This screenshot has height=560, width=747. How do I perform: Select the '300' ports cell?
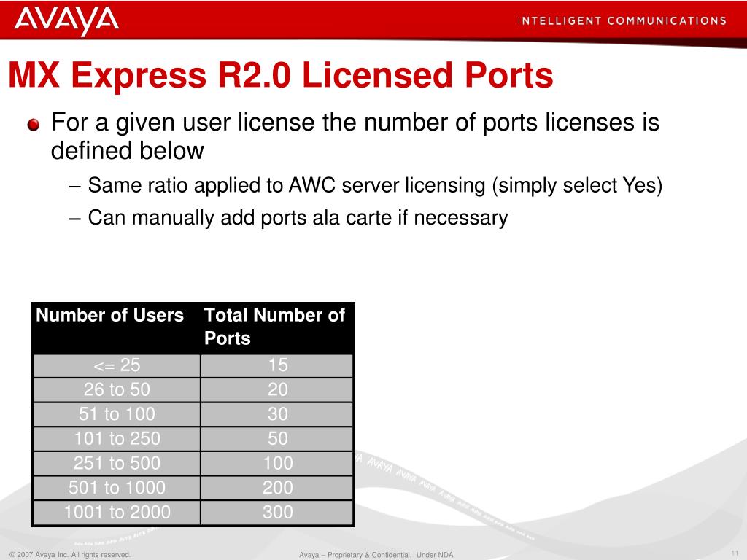coord(277,513)
